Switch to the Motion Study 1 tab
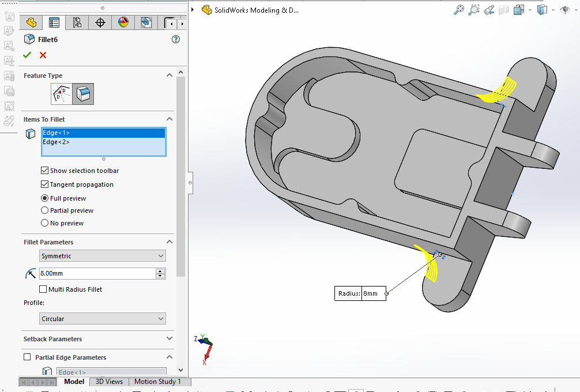The width and height of the screenshot is (580, 392). 157,382
